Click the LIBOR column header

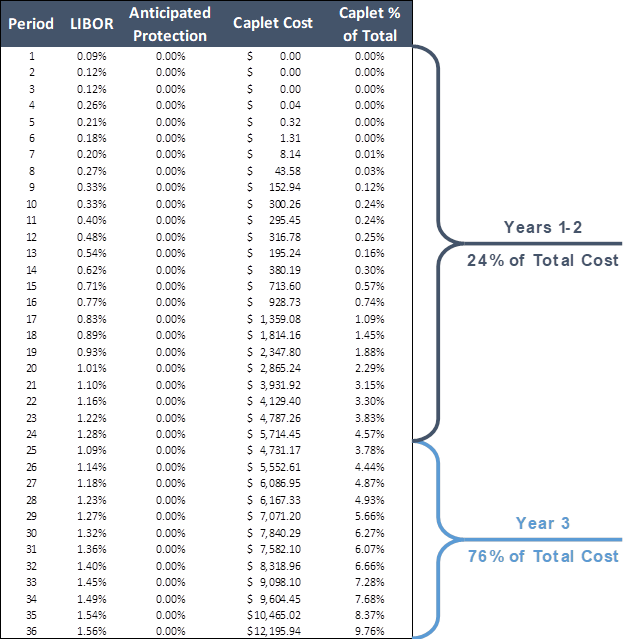(x=92, y=23)
